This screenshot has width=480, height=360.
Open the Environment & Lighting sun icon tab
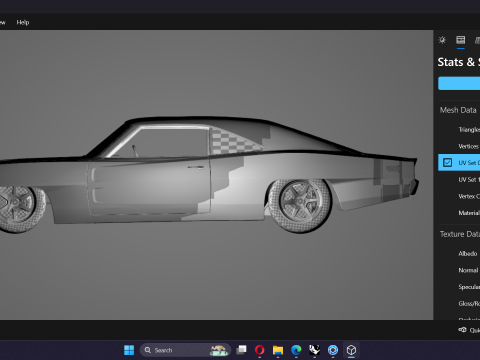pyautogui.click(x=442, y=40)
